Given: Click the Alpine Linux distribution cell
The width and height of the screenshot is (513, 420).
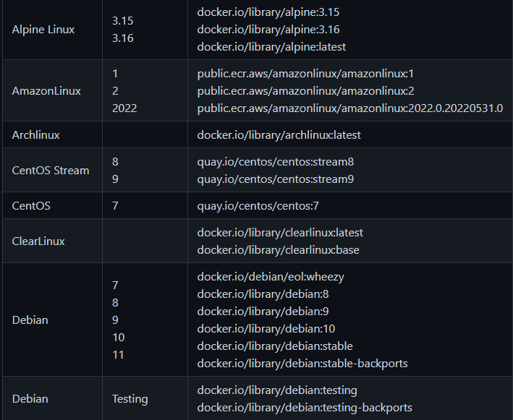Looking at the screenshot, I should (x=43, y=30).
